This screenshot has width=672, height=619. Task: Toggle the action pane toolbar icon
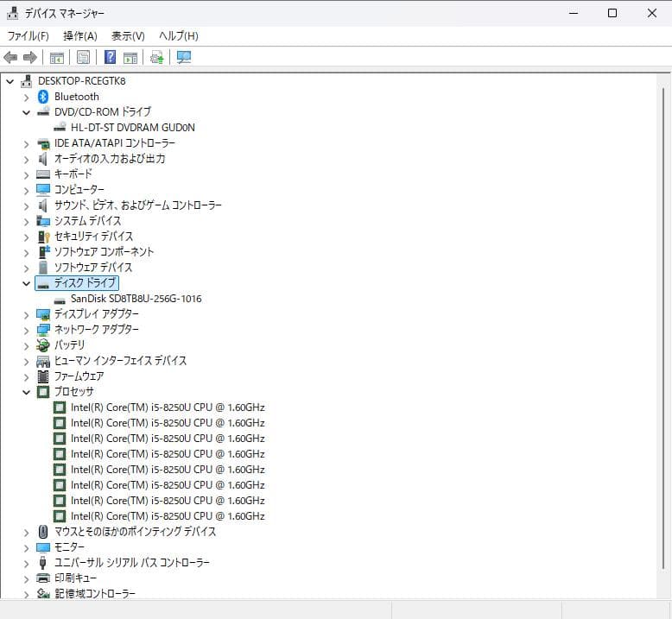pyautogui.click(x=130, y=57)
